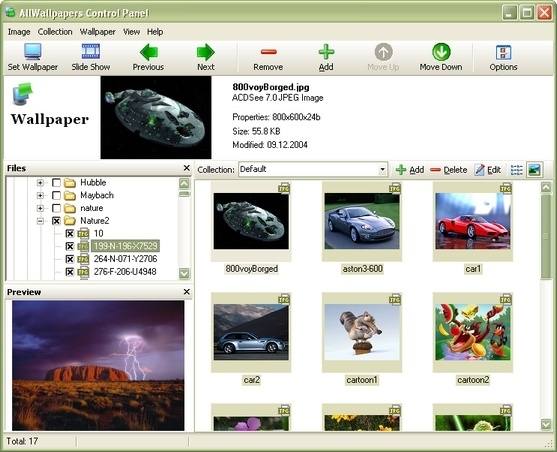557x452 pixels.
Task: Uncheck the 276-F-206-U4948 checkbox
Action: (70, 272)
